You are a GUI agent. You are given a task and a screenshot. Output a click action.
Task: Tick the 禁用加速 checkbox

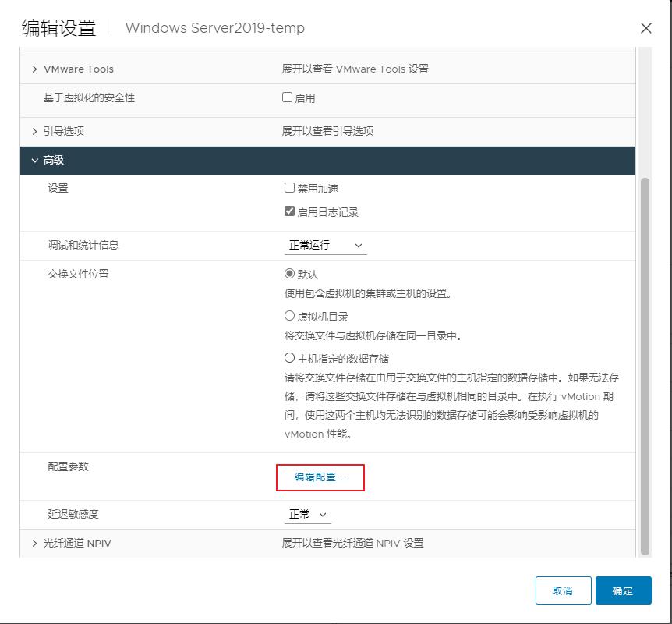[x=290, y=189]
